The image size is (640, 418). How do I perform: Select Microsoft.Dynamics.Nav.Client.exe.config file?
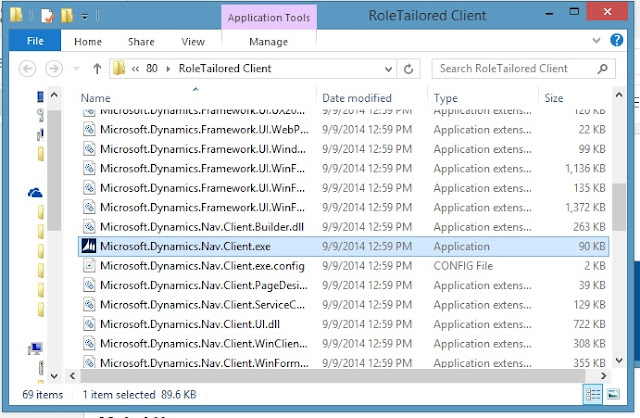point(343,266)
